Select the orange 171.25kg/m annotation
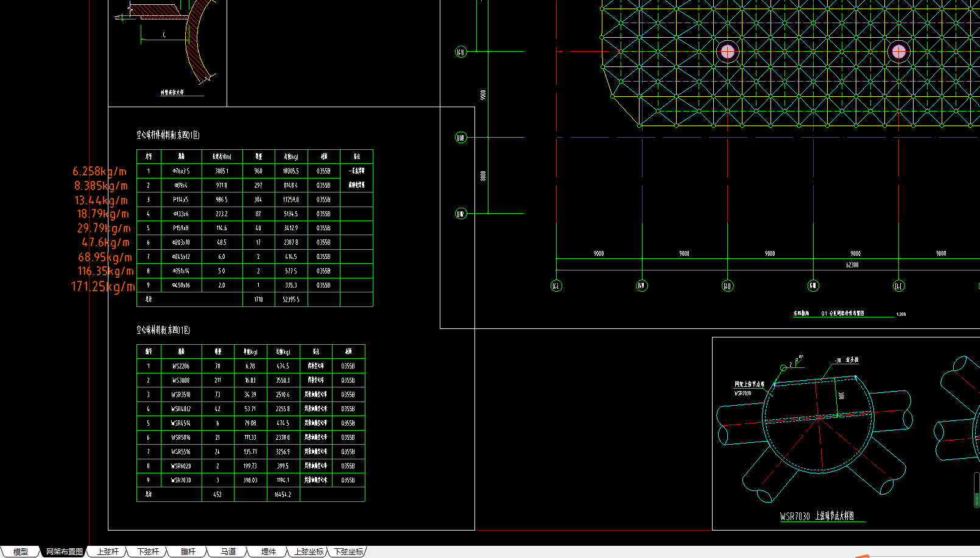This screenshot has height=558, width=980. pyautogui.click(x=103, y=286)
